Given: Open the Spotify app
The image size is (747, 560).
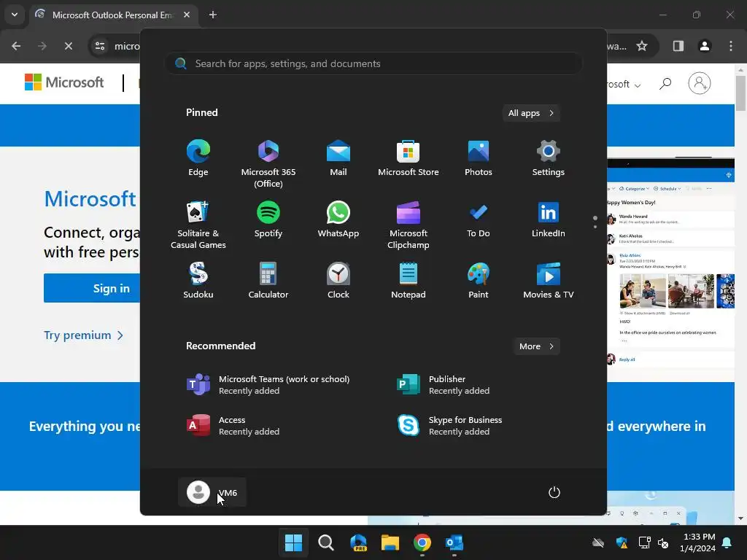Looking at the screenshot, I should click(268, 219).
